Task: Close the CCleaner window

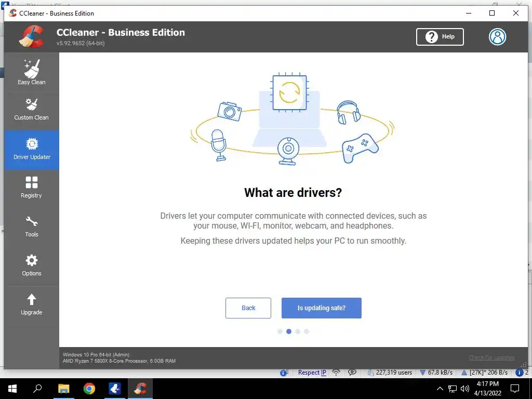Action: click(516, 13)
